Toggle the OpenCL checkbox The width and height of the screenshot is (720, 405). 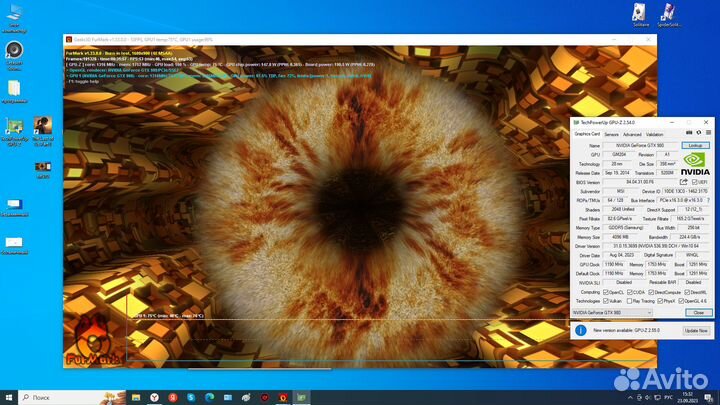click(x=605, y=291)
